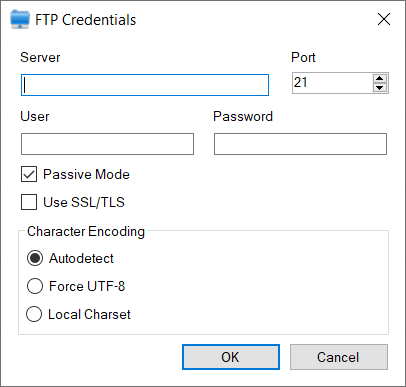
Task: Click the Port label text
Action: [303, 57]
